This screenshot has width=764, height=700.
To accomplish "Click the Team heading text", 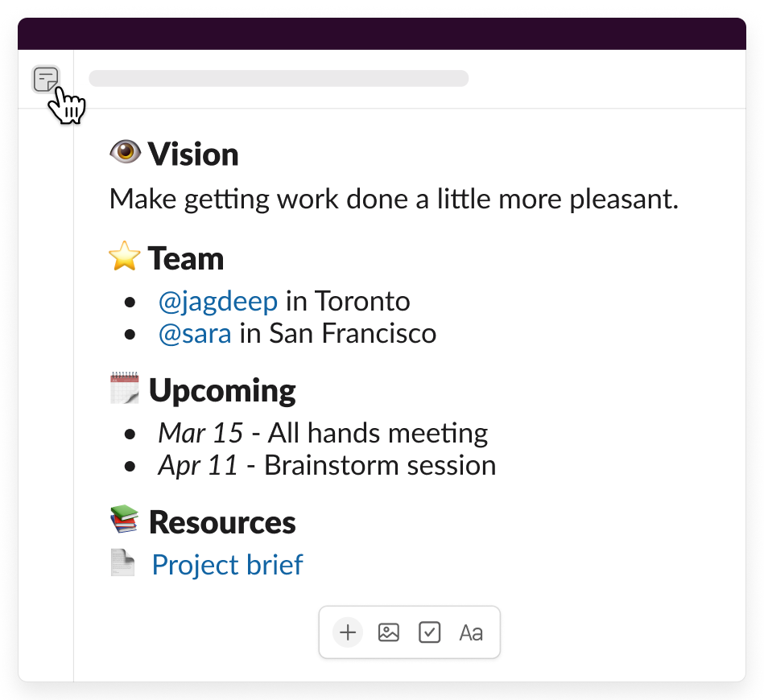I will 186,259.
